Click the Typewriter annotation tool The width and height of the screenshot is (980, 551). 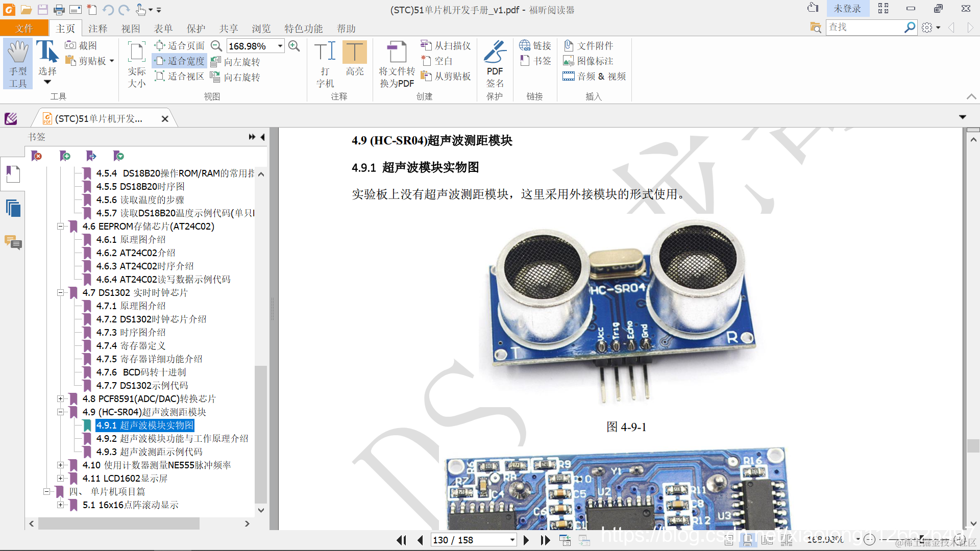coord(325,63)
